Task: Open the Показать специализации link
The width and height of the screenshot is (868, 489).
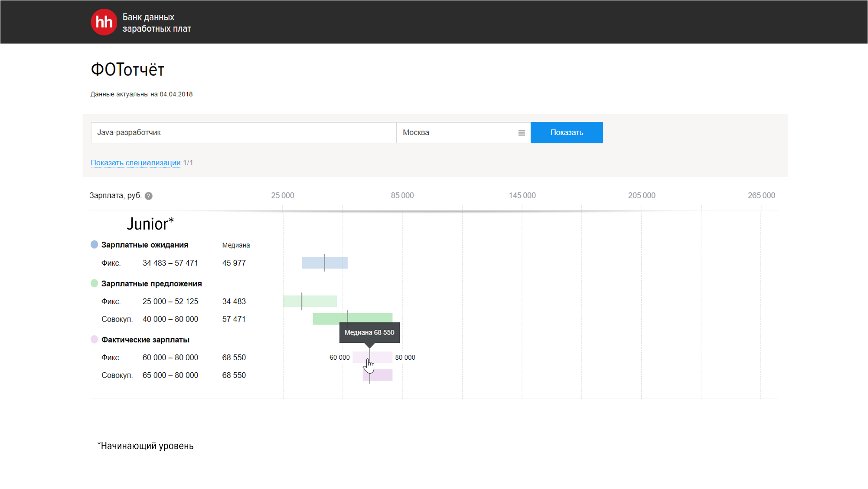Action: 135,163
